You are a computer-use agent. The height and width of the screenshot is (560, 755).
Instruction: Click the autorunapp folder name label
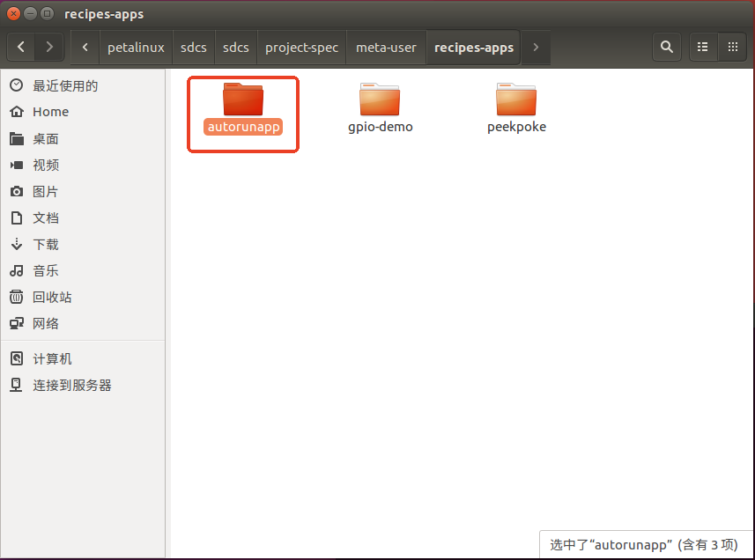coord(243,127)
